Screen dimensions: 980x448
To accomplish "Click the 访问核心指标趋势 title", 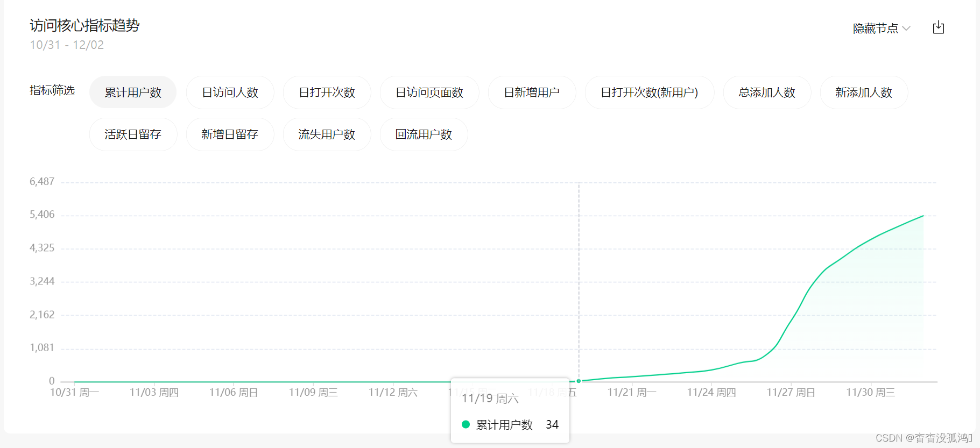I will point(84,25).
